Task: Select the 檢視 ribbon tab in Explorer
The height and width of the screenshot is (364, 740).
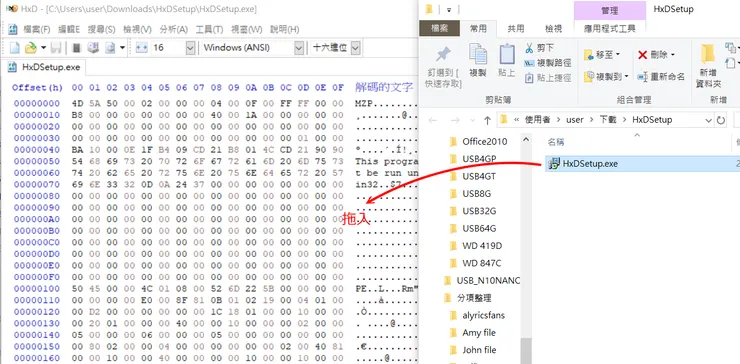Action: tap(554, 28)
